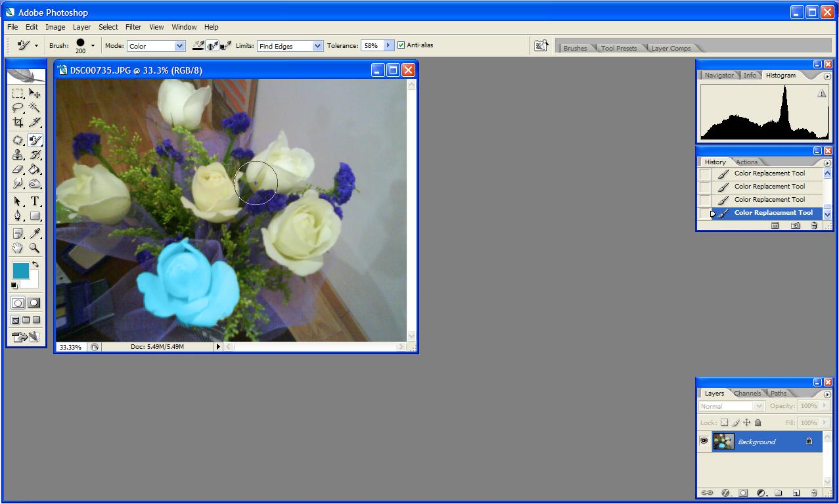Image resolution: width=839 pixels, height=504 pixels.
Task: Swap foreground and background colors
Action: (35, 264)
